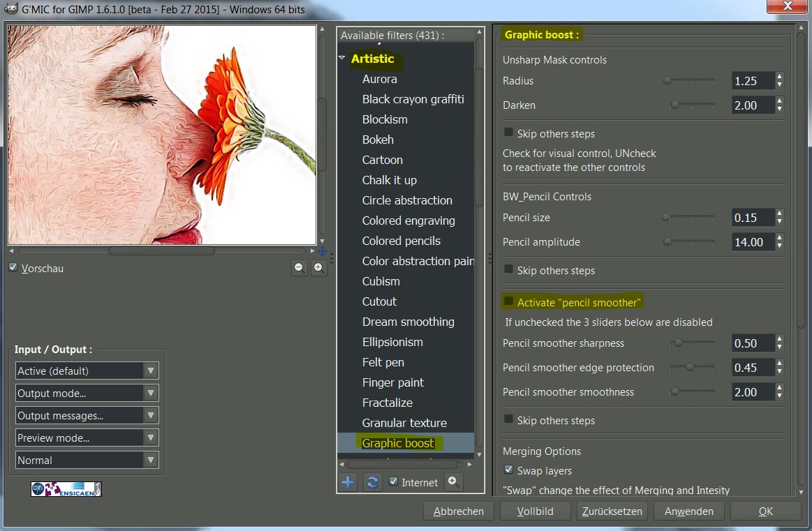Click the blue plus add filter icon
Screen dimensions: 812x531
[x=348, y=482]
